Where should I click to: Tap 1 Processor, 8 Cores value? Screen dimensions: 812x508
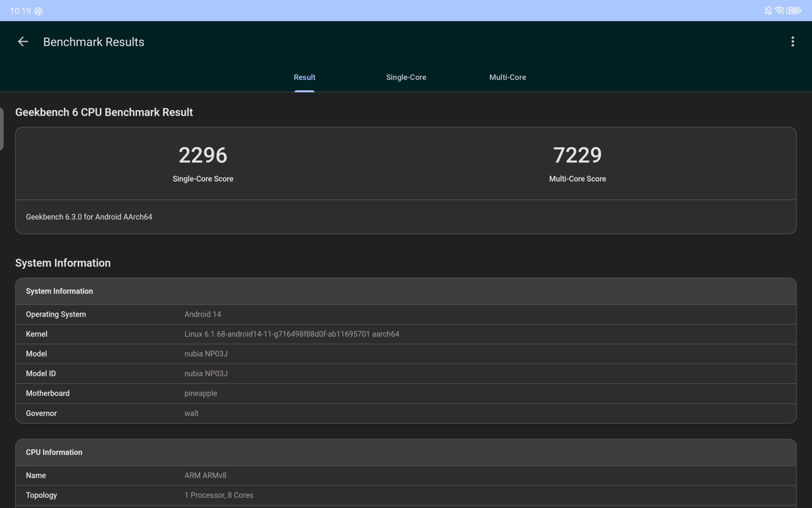[219, 495]
